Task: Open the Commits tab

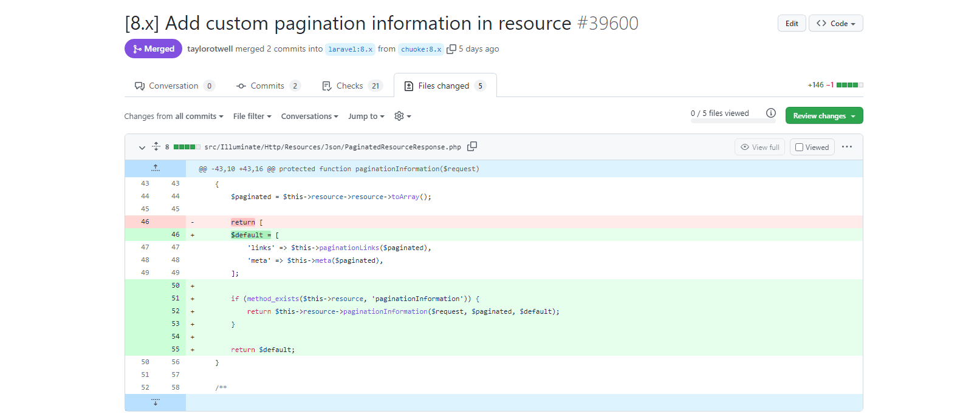Action: click(x=268, y=86)
